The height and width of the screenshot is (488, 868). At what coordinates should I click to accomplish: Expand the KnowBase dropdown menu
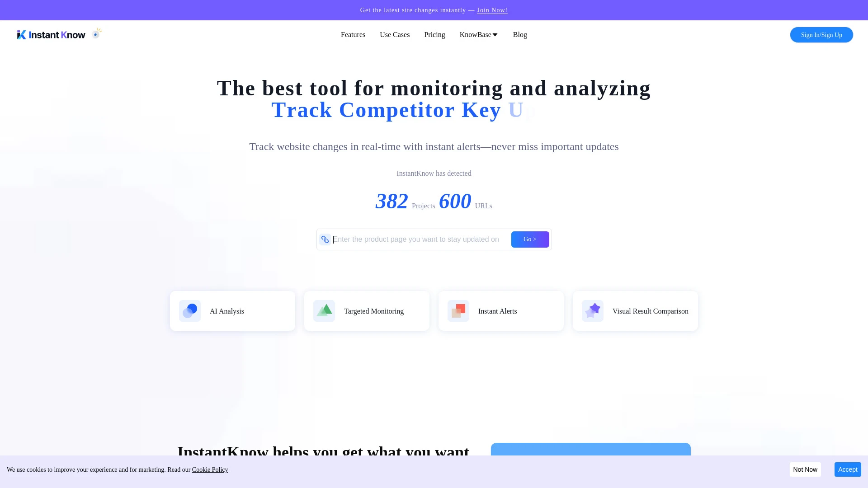tap(478, 34)
